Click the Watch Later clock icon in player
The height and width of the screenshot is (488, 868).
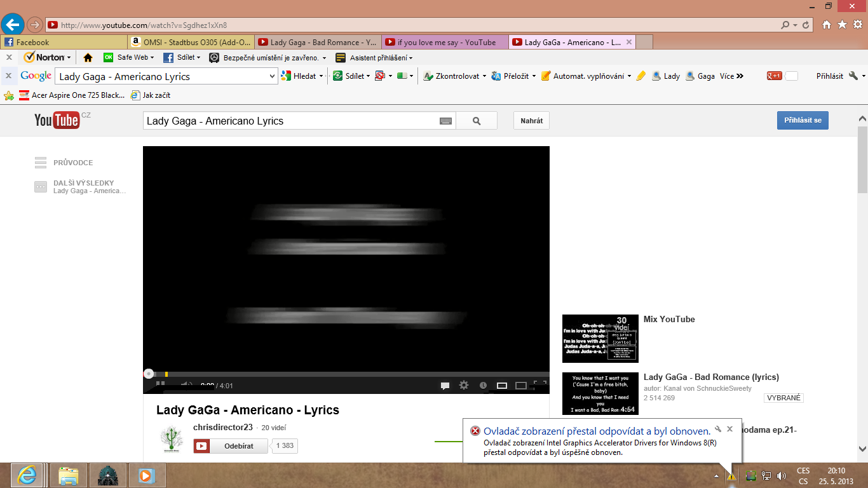click(x=483, y=385)
